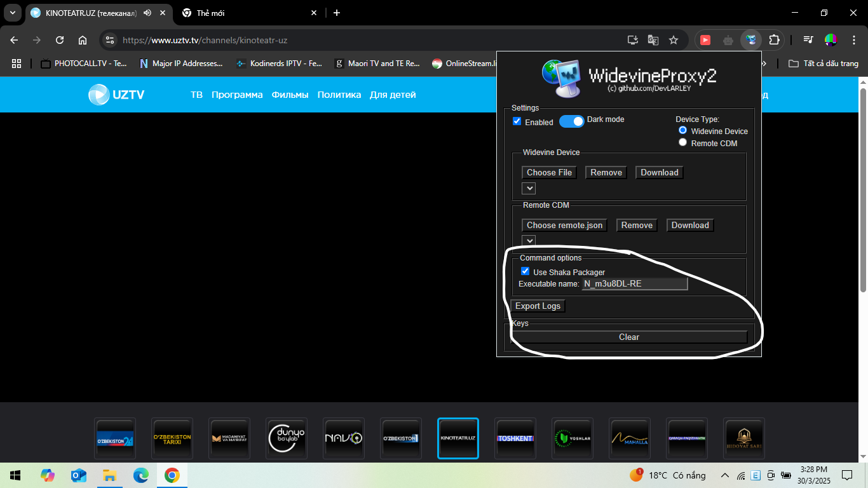Navigate back in browser history
868x488 pixels.
14,40
